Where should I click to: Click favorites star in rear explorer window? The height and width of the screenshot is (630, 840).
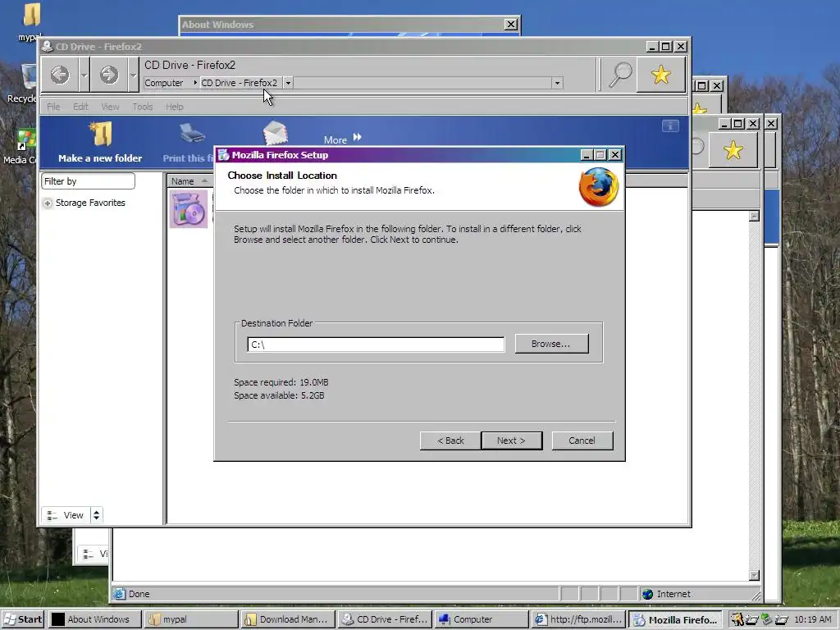point(733,150)
